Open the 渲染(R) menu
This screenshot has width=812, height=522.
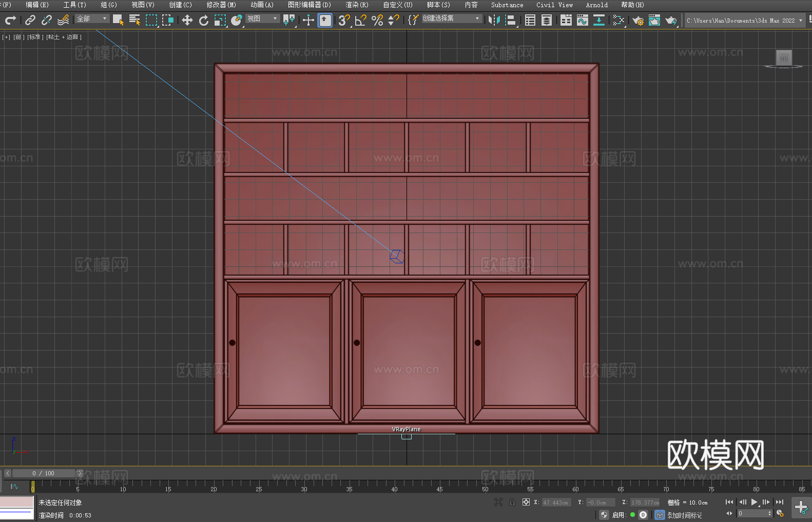357,5
